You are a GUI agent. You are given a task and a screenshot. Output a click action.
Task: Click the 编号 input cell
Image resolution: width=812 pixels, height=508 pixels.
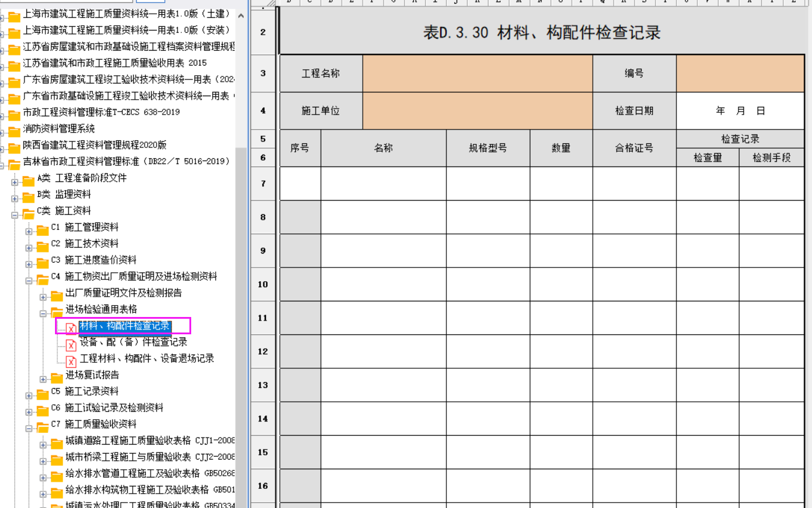[740, 73]
